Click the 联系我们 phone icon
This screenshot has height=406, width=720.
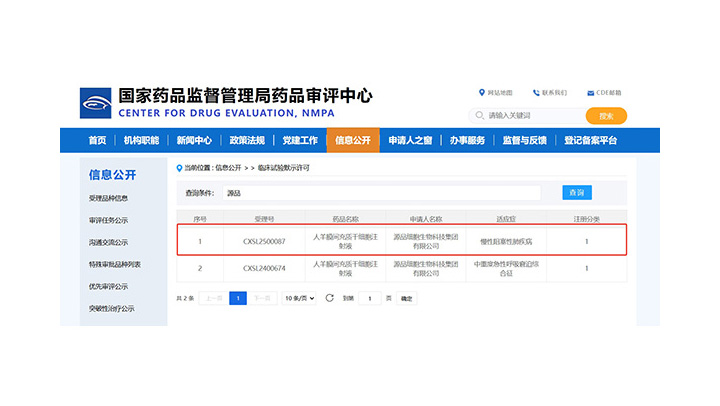coord(536,93)
